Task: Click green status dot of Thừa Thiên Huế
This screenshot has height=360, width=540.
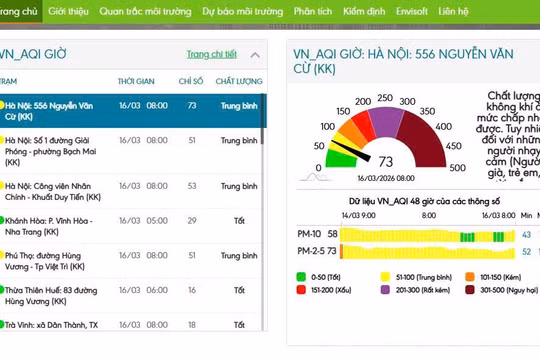Action: [1, 290]
